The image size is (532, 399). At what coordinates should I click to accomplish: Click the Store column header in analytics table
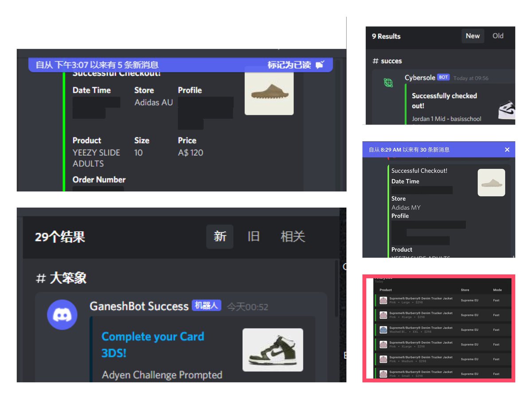point(465,290)
